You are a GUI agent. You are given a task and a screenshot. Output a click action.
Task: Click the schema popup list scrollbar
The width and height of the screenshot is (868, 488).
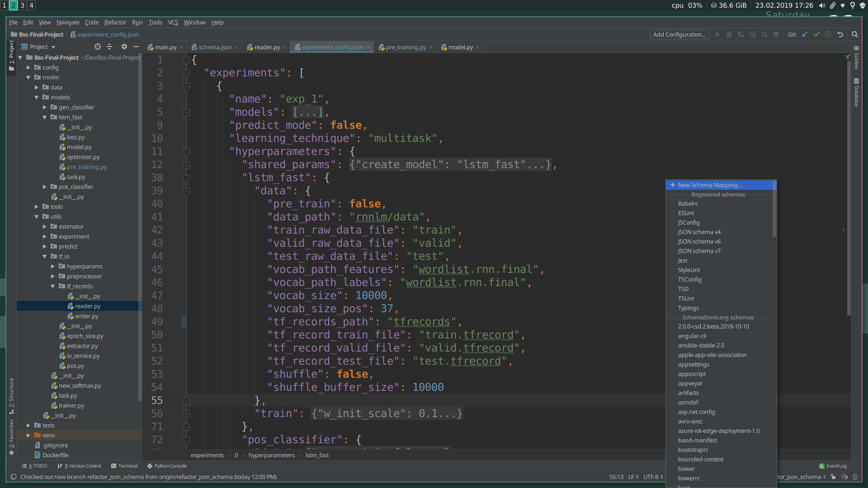pos(774,209)
